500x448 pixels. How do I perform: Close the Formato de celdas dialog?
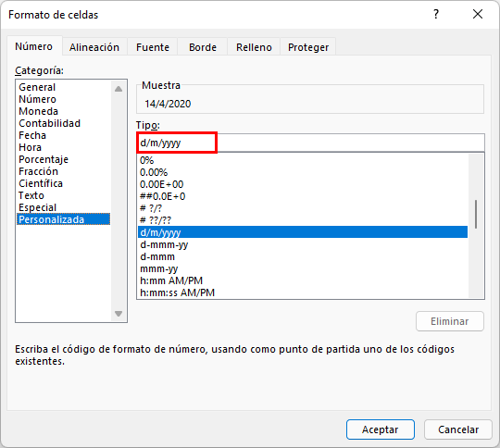click(478, 15)
